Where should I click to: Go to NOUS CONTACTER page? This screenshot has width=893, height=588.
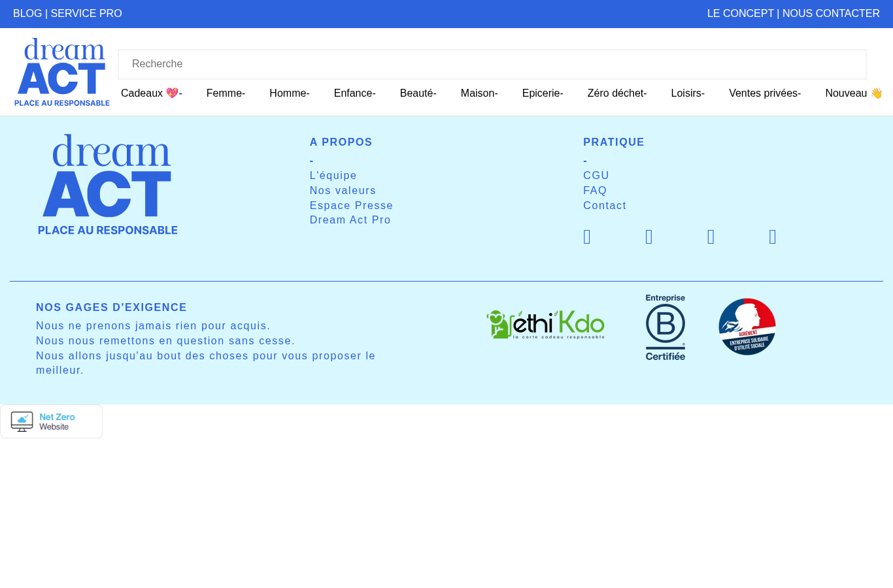pyautogui.click(x=831, y=14)
